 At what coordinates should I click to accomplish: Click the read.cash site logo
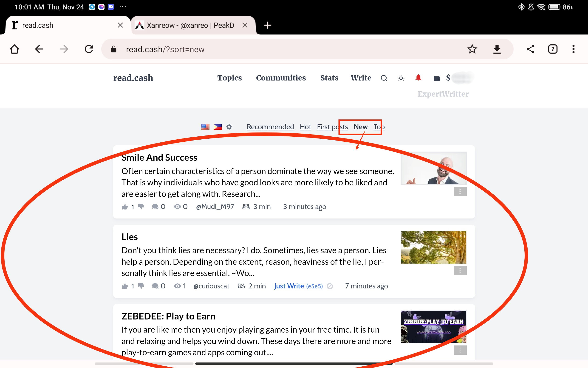click(133, 78)
